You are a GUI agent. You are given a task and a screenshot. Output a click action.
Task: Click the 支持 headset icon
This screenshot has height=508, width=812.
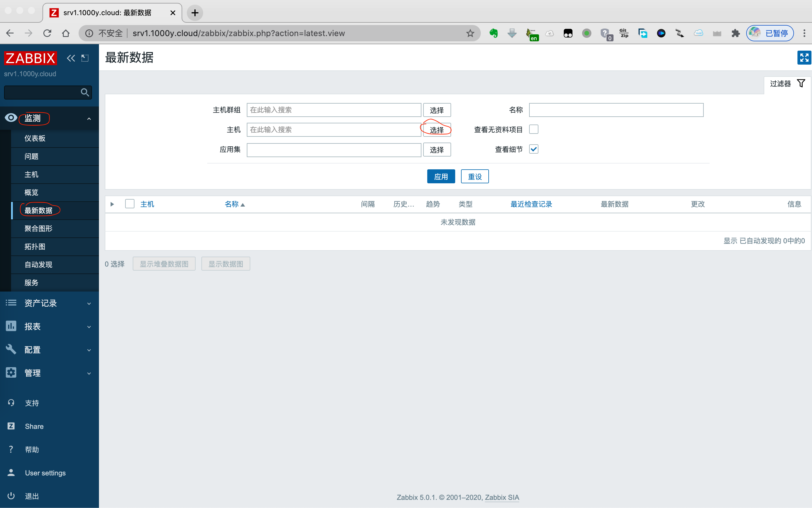[x=11, y=402]
